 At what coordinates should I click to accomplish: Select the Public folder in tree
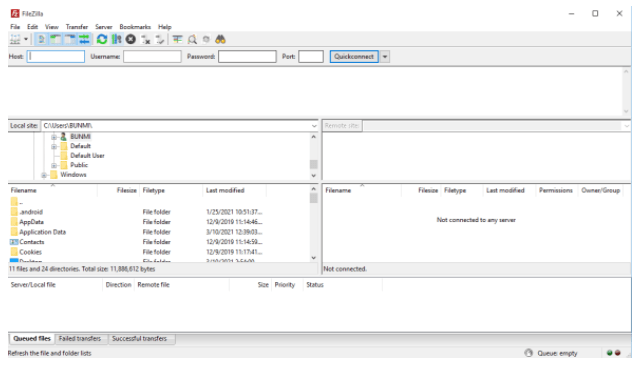tap(79, 165)
